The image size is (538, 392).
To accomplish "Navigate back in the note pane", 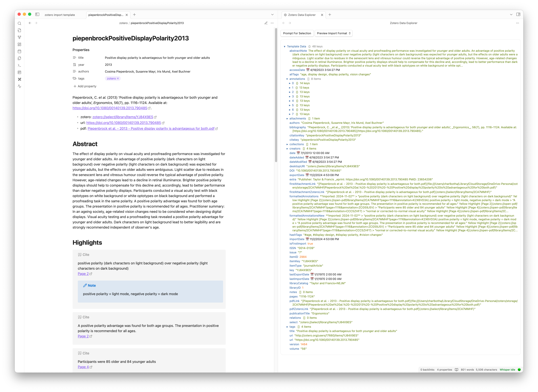I will [x=30, y=23].
